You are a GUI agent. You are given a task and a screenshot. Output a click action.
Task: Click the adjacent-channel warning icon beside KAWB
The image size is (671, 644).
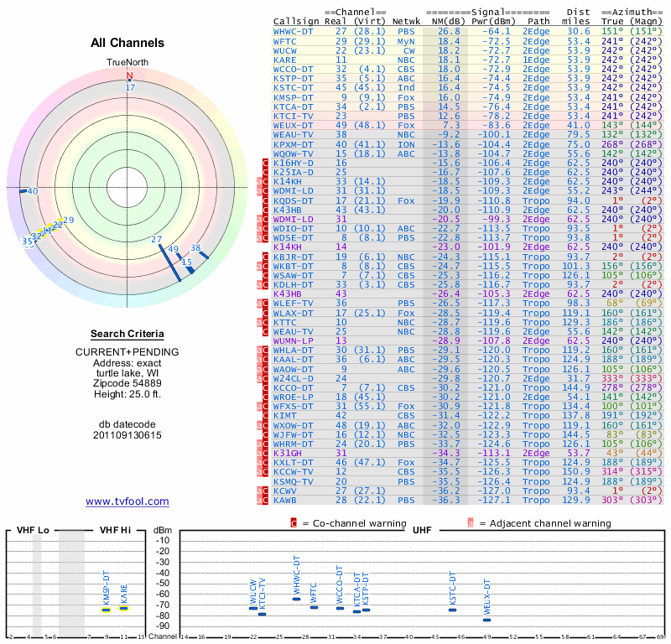(260, 500)
